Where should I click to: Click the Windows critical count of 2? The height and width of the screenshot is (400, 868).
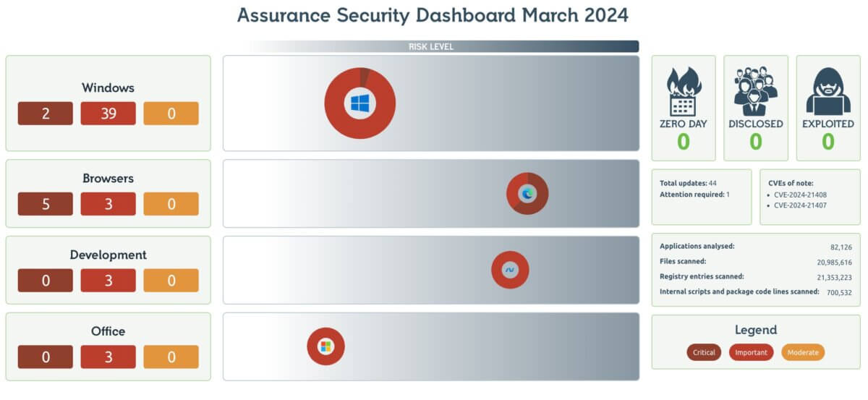(x=46, y=114)
